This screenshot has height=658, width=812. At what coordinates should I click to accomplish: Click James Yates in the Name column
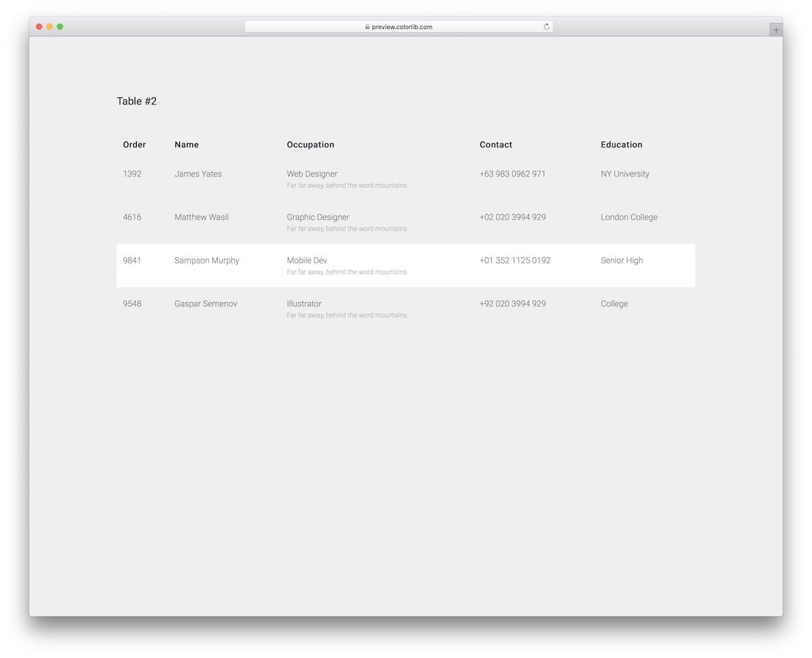pyautogui.click(x=198, y=174)
